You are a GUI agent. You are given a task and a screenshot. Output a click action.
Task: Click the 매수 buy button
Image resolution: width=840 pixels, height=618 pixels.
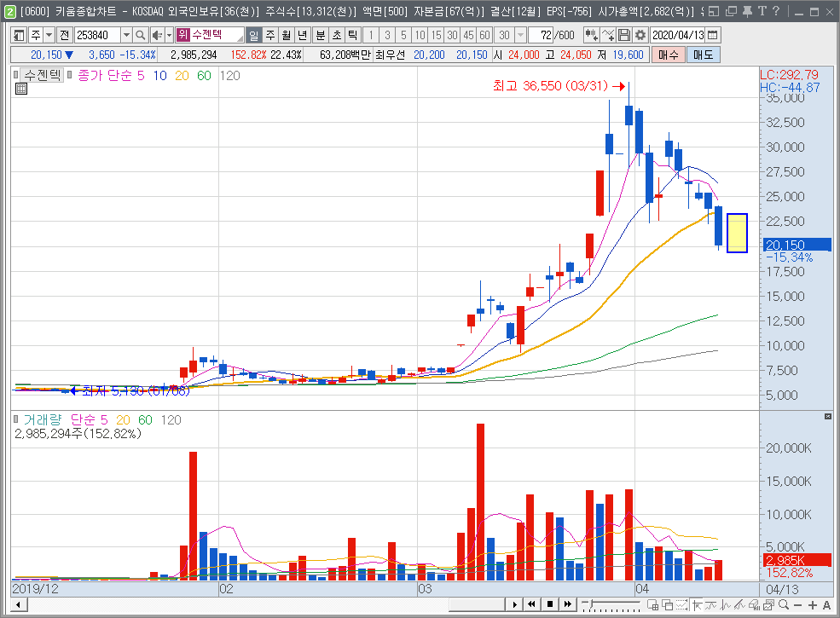(668, 55)
